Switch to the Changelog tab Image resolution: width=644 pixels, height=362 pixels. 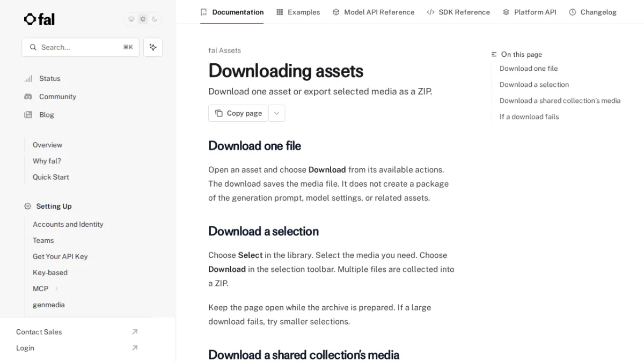tap(593, 12)
